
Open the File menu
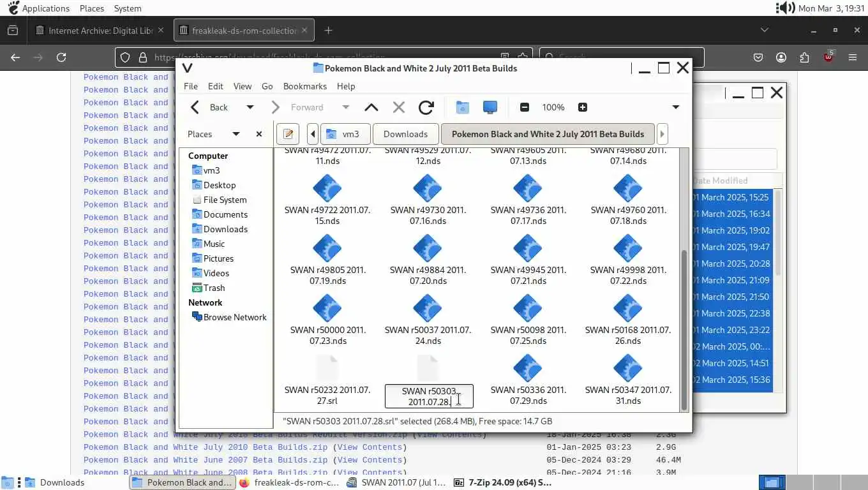[191, 86]
